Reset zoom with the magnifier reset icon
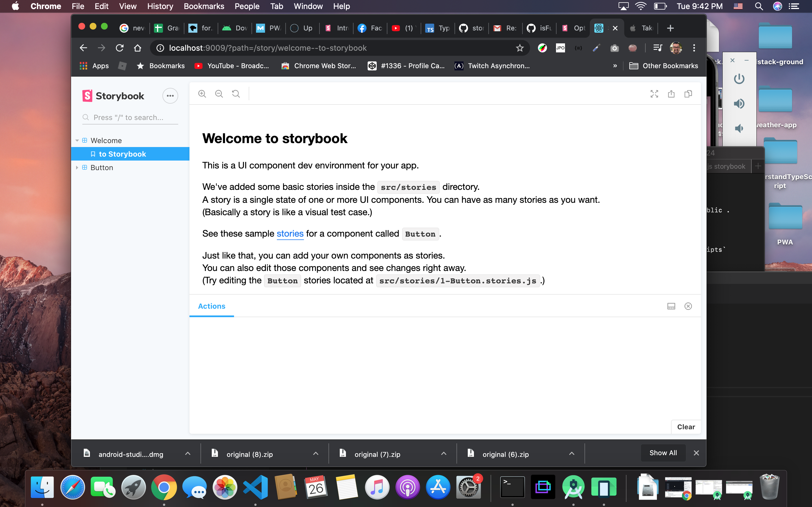 (x=236, y=94)
